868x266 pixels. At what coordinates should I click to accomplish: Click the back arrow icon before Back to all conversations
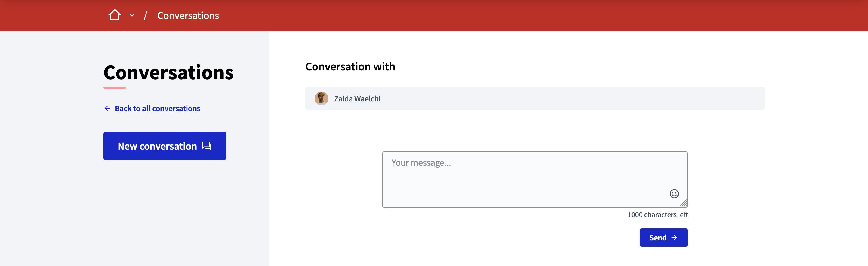pyautogui.click(x=107, y=108)
